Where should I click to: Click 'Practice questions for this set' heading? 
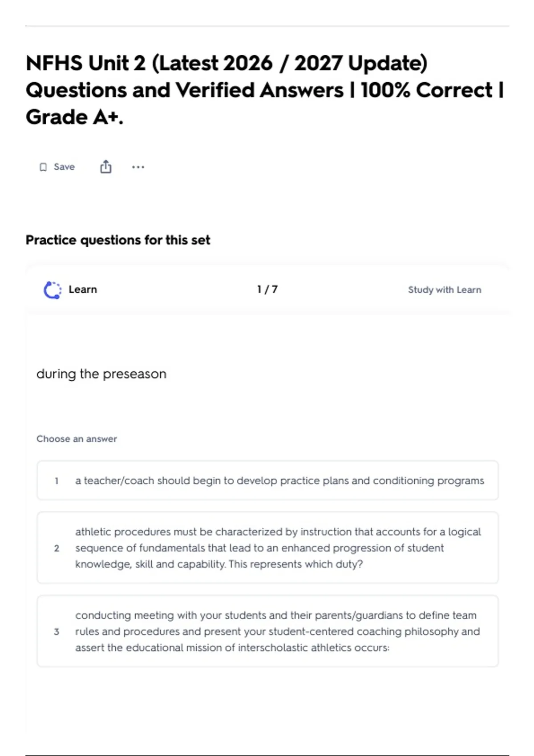point(118,240)
